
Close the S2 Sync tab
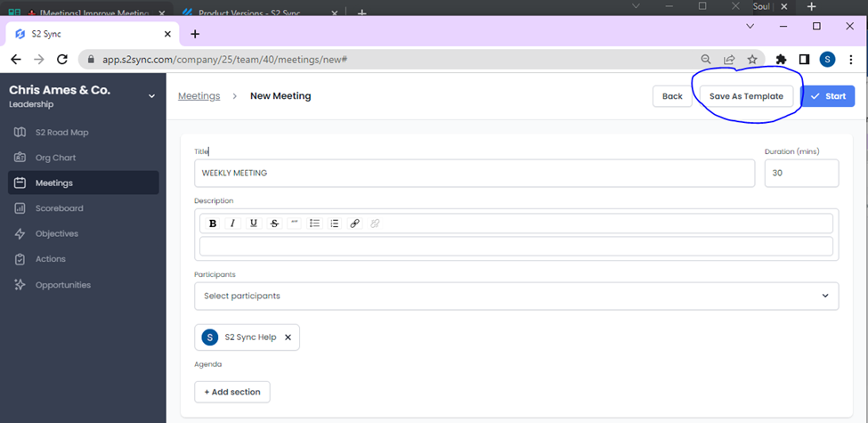coord(167,35)
